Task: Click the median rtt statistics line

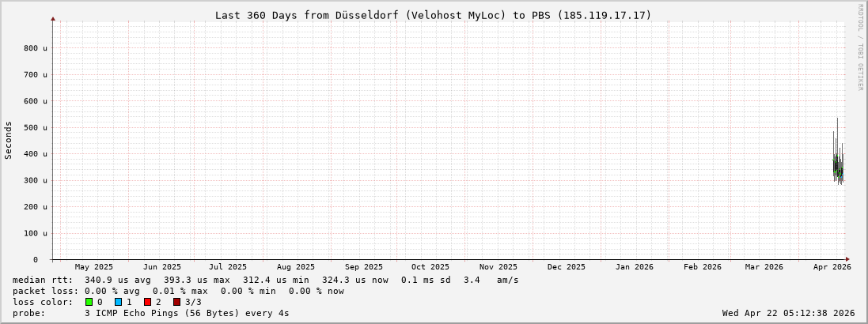Action: point(265,280)
